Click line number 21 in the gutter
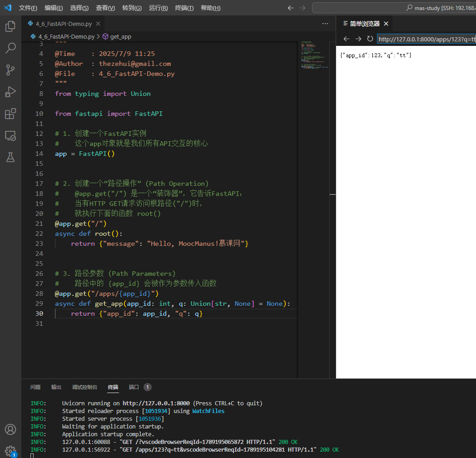This screenshot has width=476, height=458. coord(39,224)
